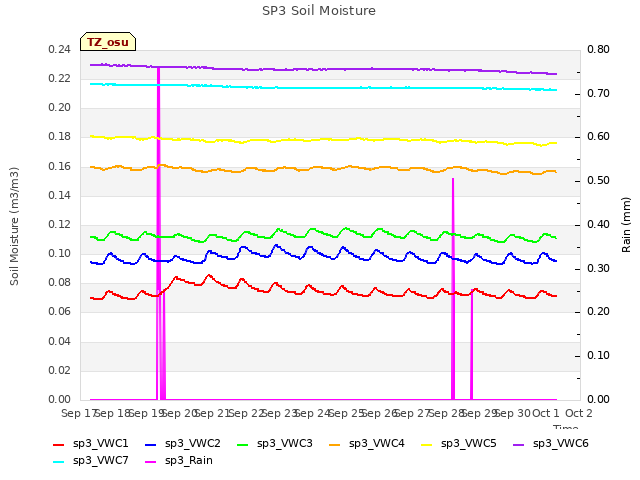Image resolution: width=640 pixels, height=480 pixels.
Task: Click the chart title SP3 Soil Moisture
Action: [319, 11]
